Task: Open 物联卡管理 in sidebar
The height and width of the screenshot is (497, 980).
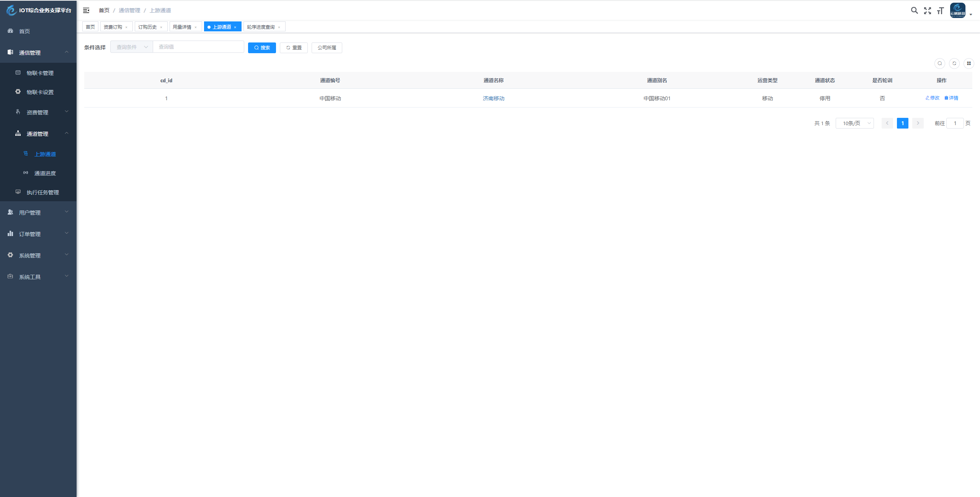Action: pos(38,73)
